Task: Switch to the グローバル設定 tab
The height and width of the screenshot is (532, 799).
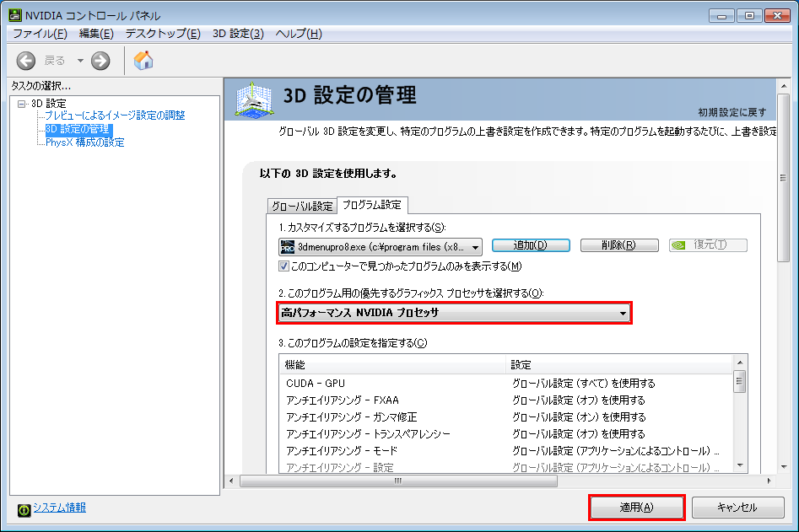Action: (x=302, y=207)
